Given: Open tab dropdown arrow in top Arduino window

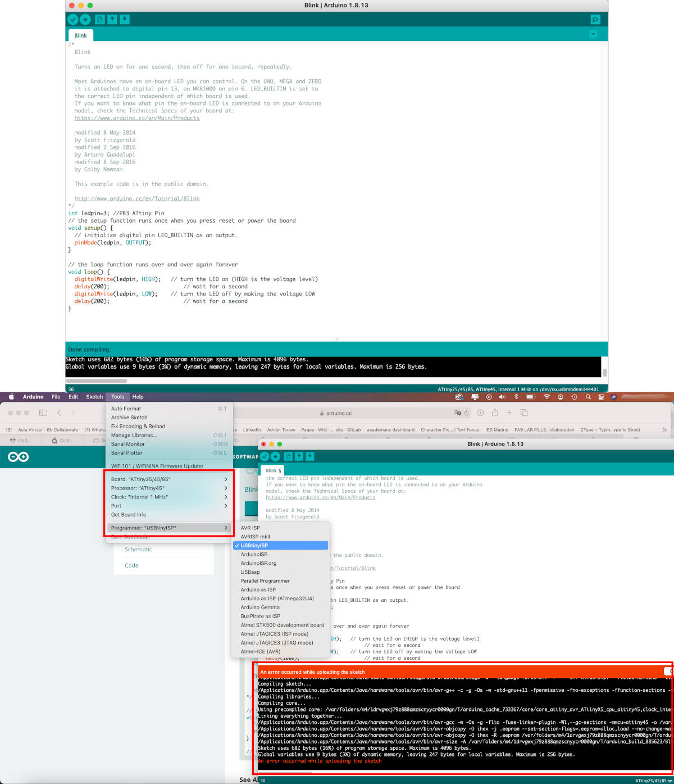Looking at the screenshot, I should pyautogui.click(x=593, y=35).
